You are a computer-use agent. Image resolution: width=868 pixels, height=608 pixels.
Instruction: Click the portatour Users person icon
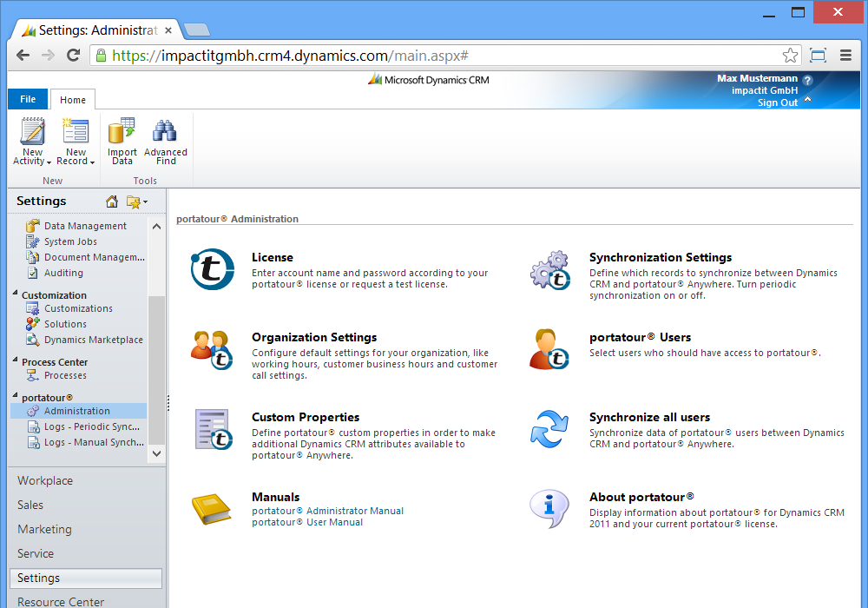pos(549,349)
